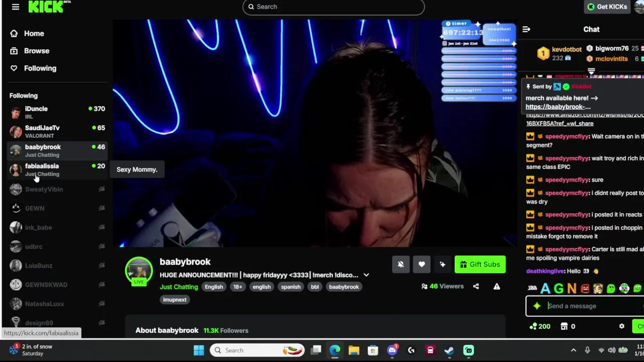Click deathkinglive username in chat

(545, 271)
